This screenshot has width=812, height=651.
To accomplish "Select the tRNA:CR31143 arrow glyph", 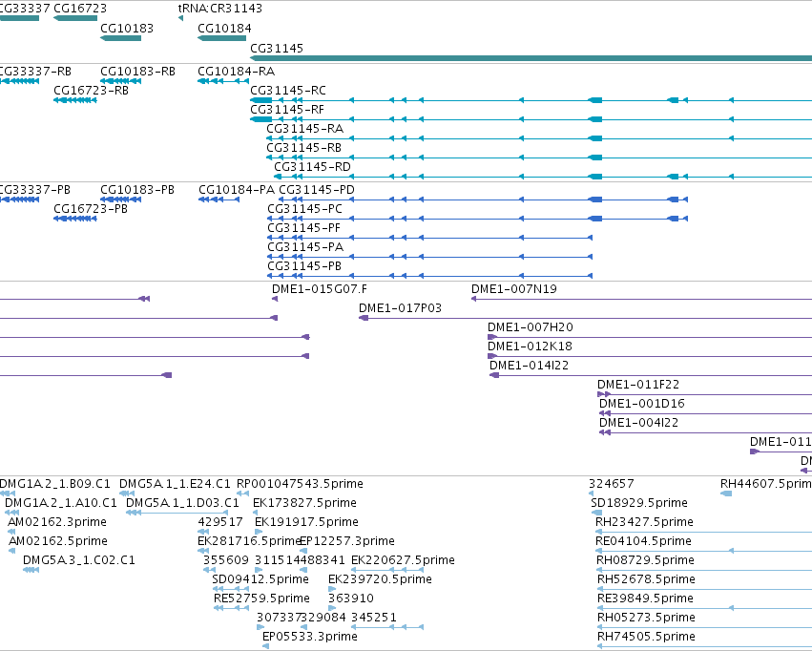I will (x=180, y=18).
